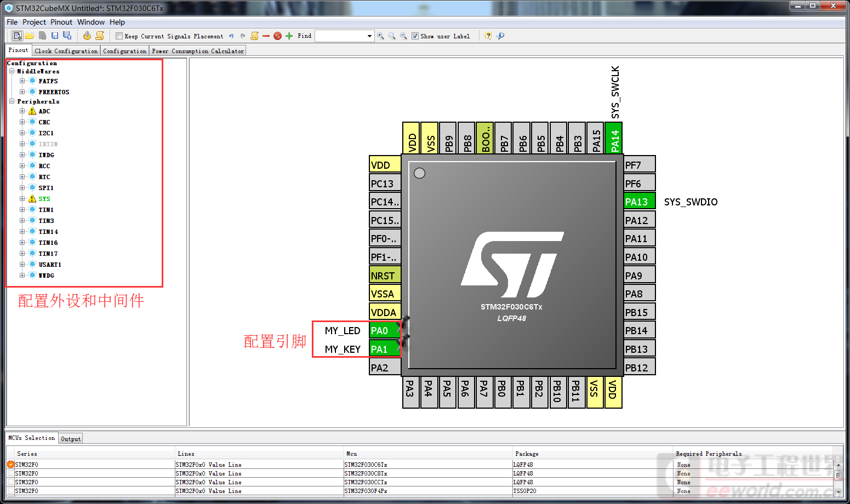Click the PA13 pin on the chip

[x=639, y=202]
